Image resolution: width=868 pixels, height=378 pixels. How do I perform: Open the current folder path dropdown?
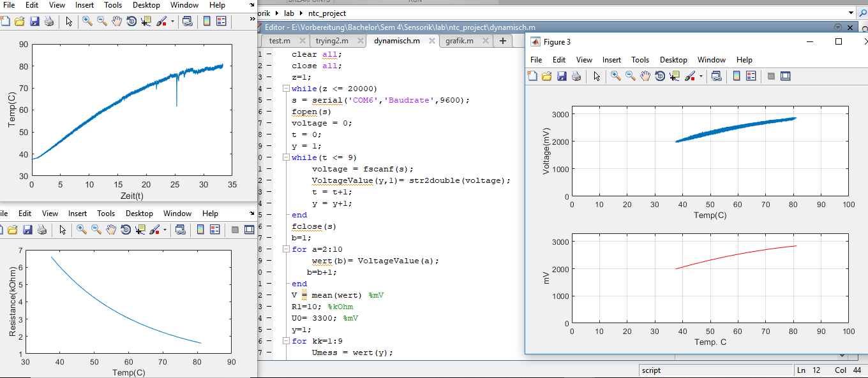[850, 12]
